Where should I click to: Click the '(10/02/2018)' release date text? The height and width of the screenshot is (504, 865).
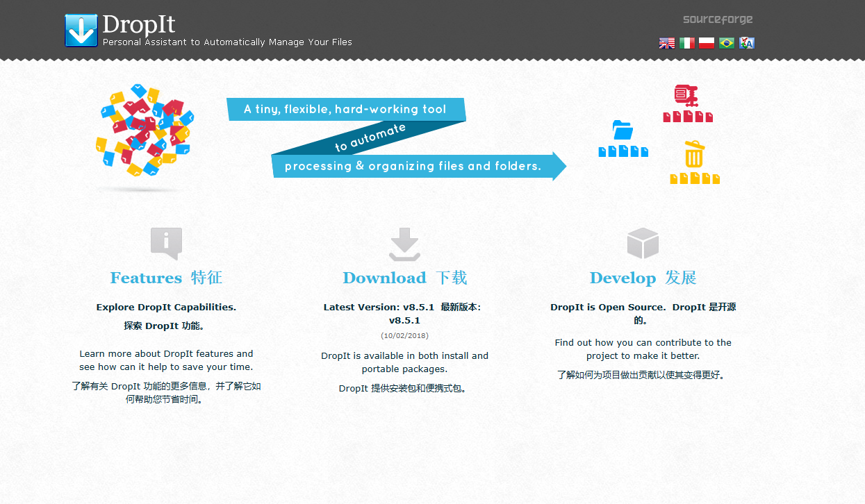(x=404, y=336)
